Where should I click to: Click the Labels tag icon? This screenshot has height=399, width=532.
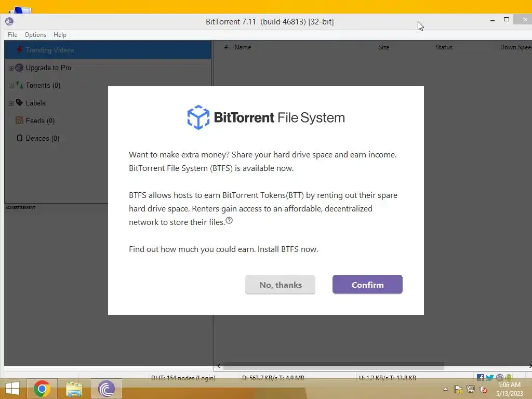19,102
